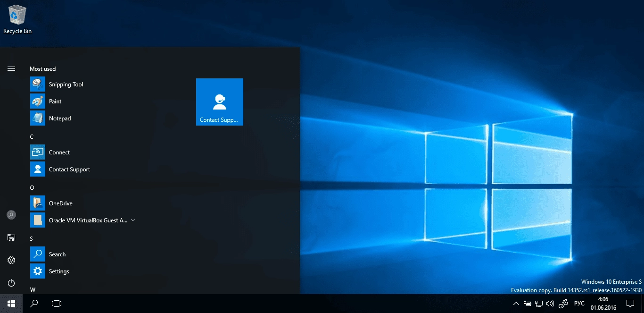Screen dimensions: 644x313
Task: Click the volume speaker tray icon
Action: pyautogui.click(x=550, y=304)
